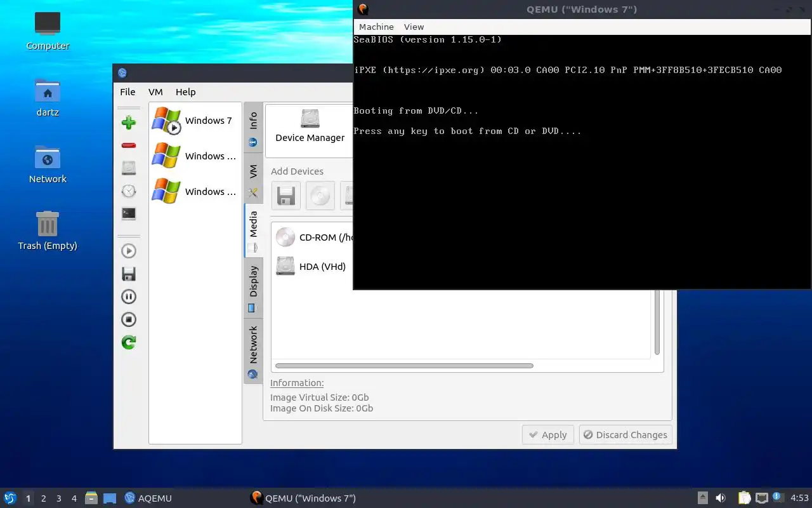Click the HDA (VHd) entry text
The height and width of the screenshot is (508, 812).
pos(322,267)
